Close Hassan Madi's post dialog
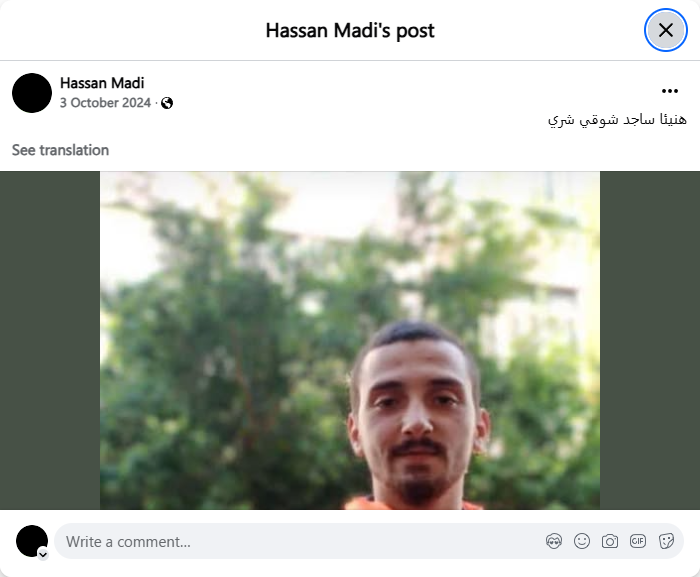Image resolution: width=700 pixels, height=577 pixels. click(666, 30)
